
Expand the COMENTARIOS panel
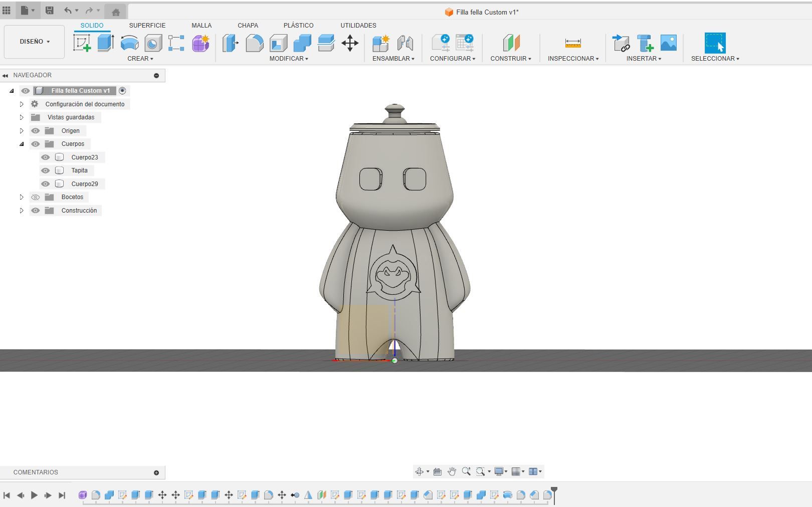(x=156, y=473)
